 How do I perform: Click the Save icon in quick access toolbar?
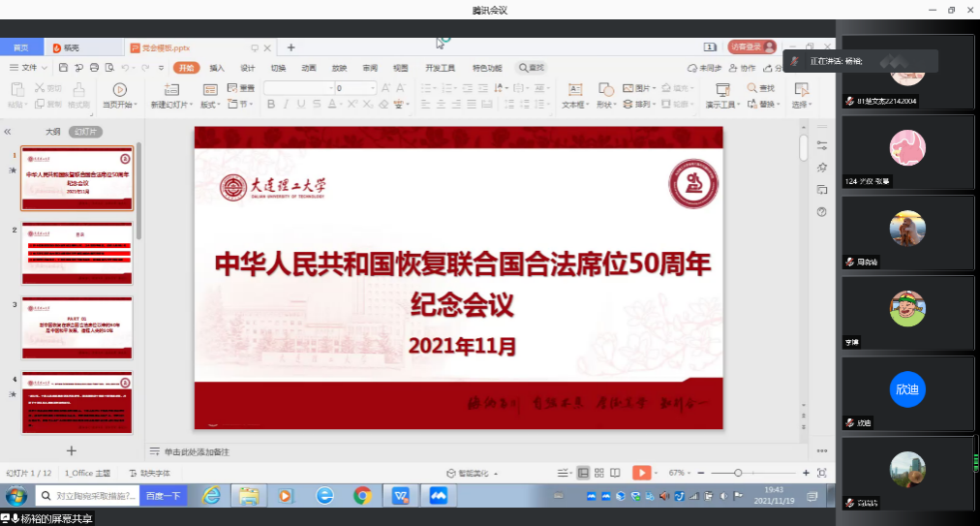tap(63, 68)
